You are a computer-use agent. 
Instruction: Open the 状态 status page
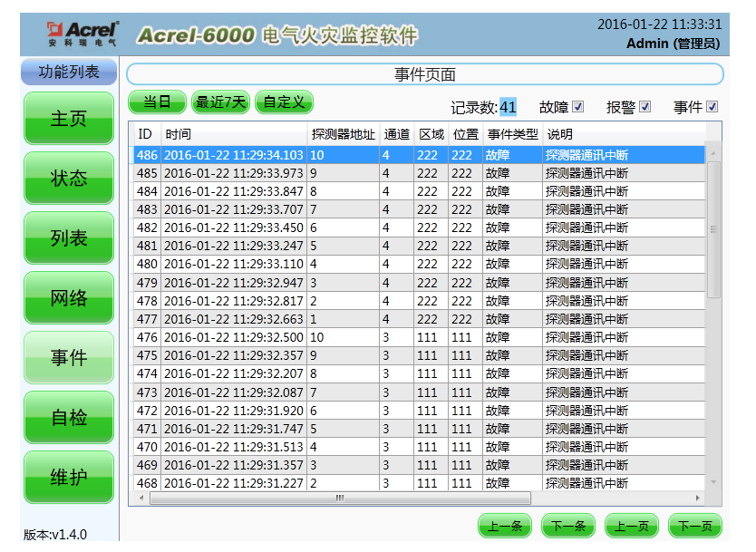pyautogui.click(x=69, y=179)
